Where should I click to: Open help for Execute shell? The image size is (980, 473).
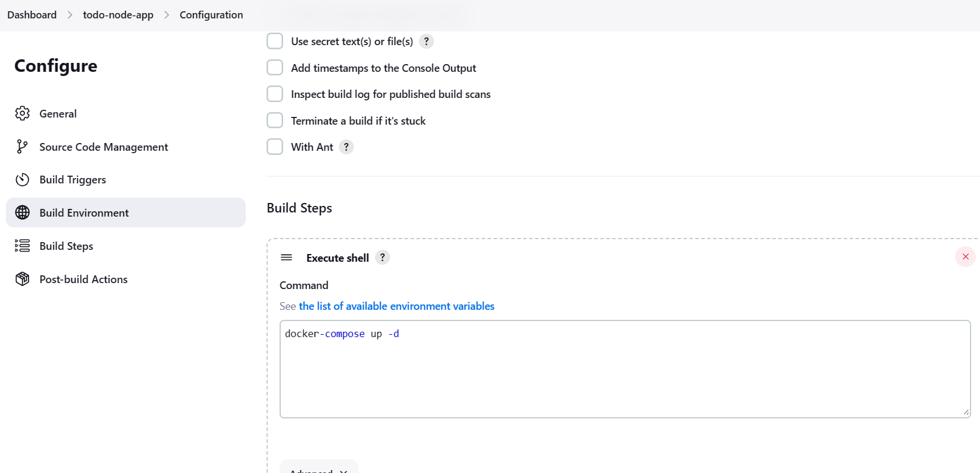click(x=383, y=258)
